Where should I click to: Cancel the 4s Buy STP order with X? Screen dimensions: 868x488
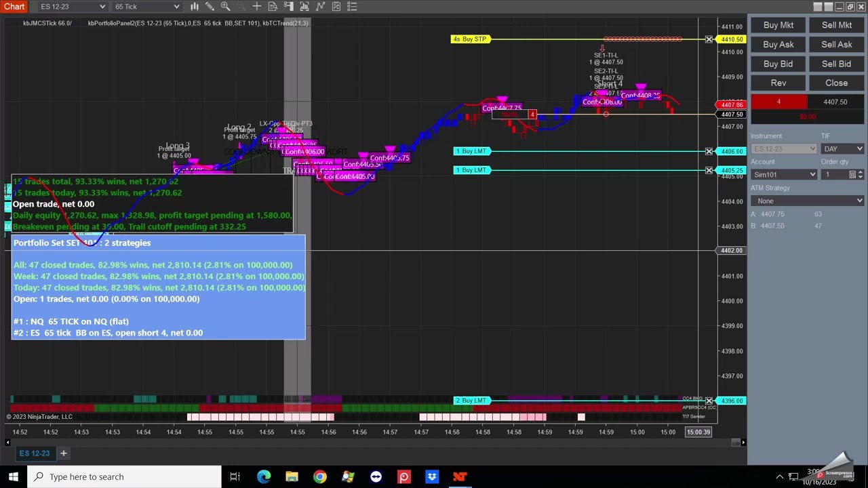point(709,39)
